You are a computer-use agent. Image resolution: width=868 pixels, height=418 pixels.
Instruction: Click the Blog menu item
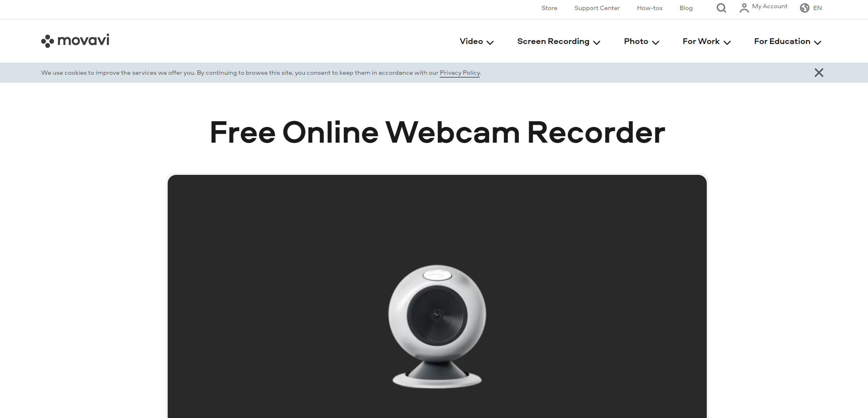(x=686, y=8)
